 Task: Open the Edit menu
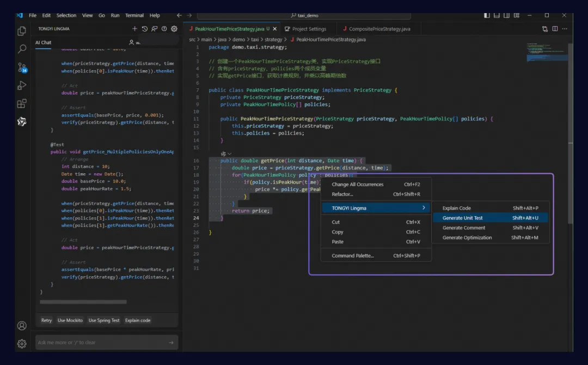pyautogui.click(x=46, y=15)
